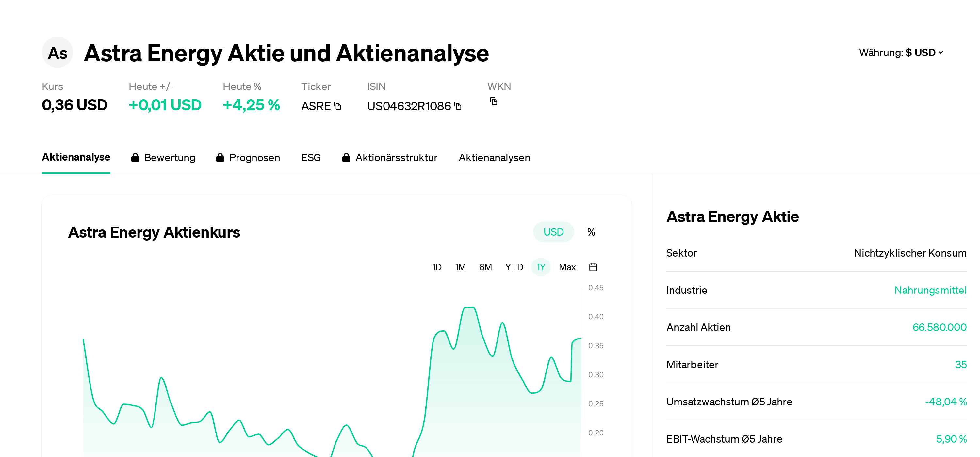Click the lock icon beside Bewertung

[135, 157]
